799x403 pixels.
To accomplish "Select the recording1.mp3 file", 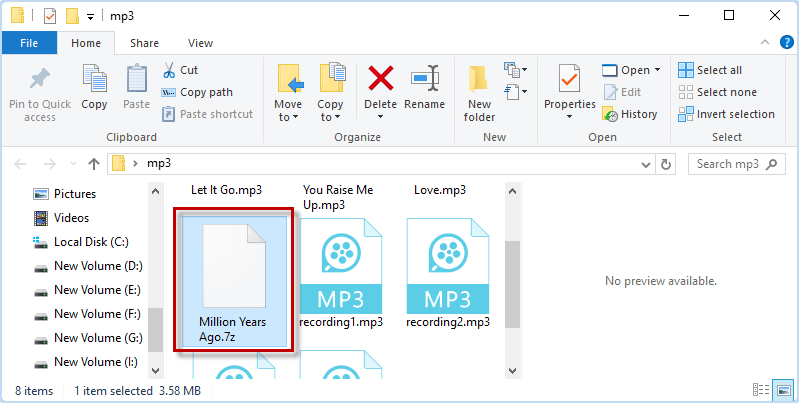I will tap(341, 275).
